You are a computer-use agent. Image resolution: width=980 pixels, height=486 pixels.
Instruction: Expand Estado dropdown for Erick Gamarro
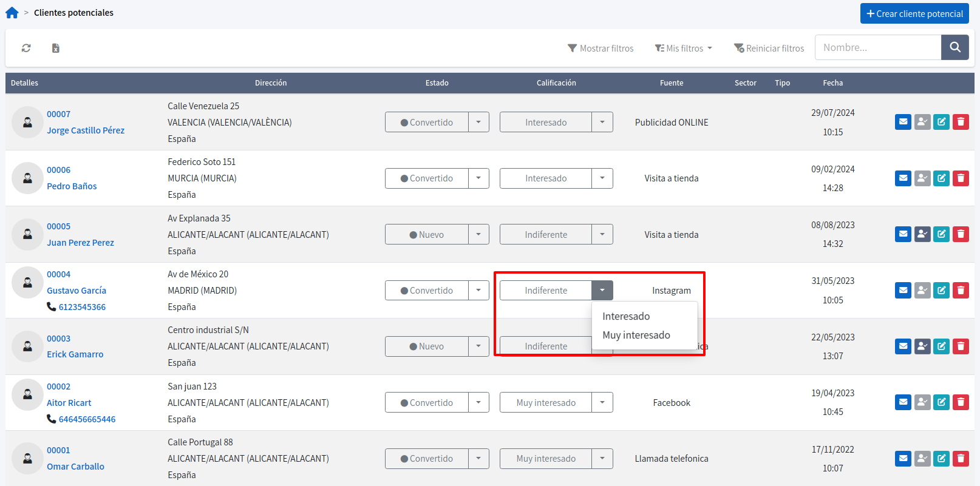pyautogui.click(x=478, y=346)
